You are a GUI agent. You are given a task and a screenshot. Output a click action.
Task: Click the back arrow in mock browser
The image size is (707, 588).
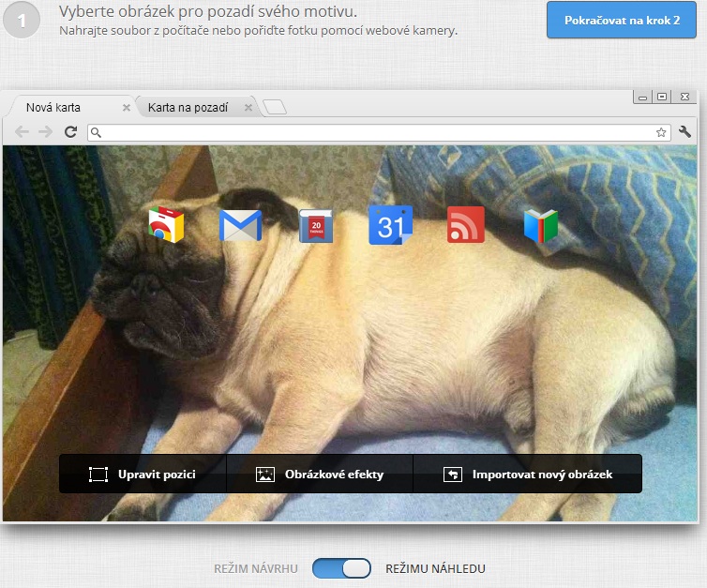point(22,131)
